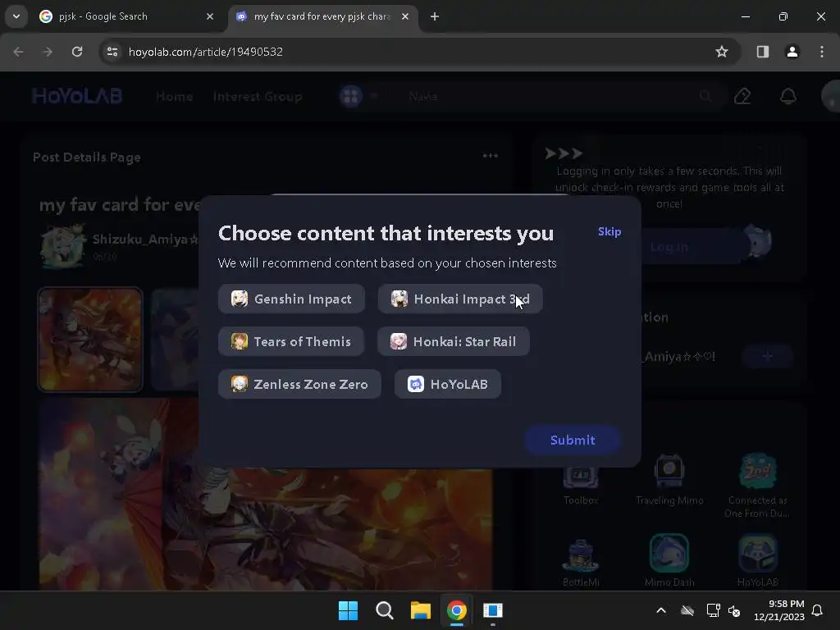
Task: Open Windows notifications bell in tray
Action: pos(817,610)
